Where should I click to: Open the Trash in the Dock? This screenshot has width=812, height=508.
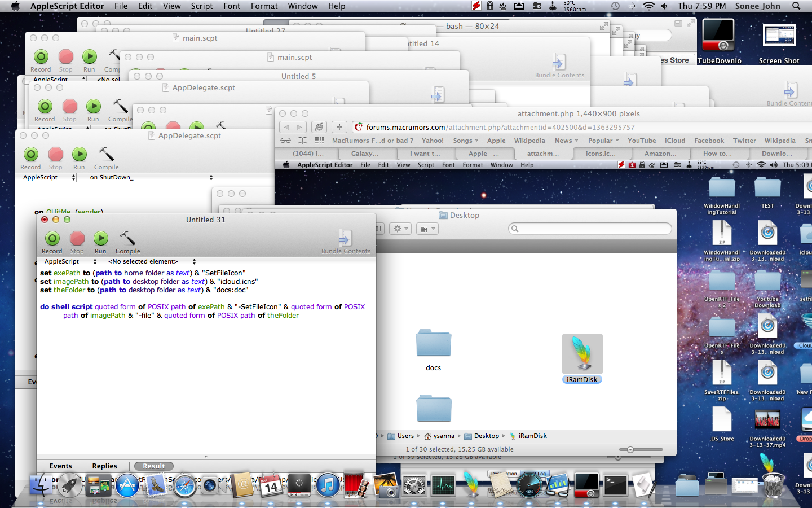coord(773,485)
